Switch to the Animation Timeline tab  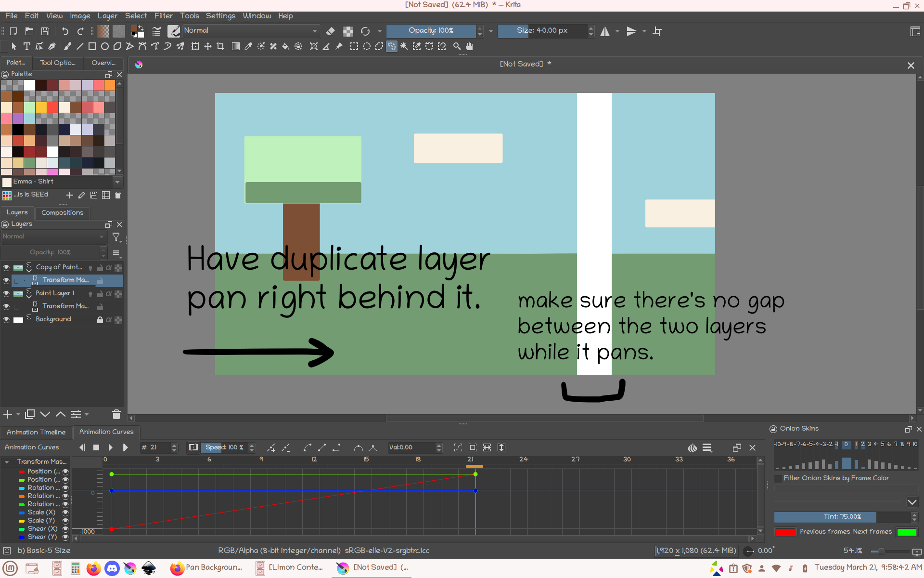tap(36, 432)
